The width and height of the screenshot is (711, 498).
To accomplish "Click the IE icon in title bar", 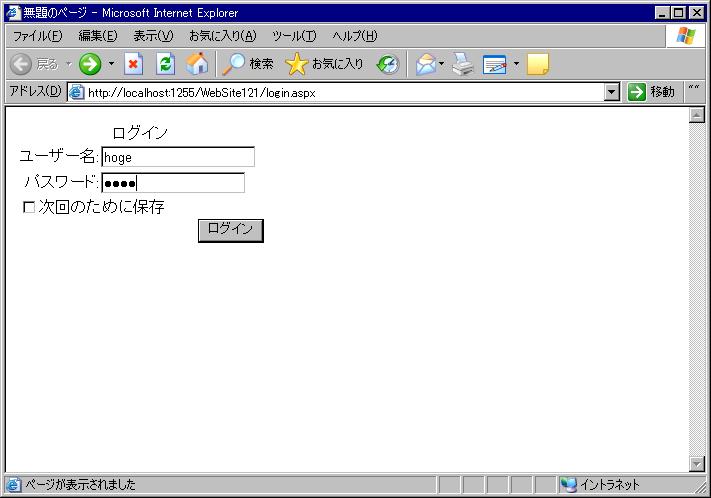I will [14, 13].
